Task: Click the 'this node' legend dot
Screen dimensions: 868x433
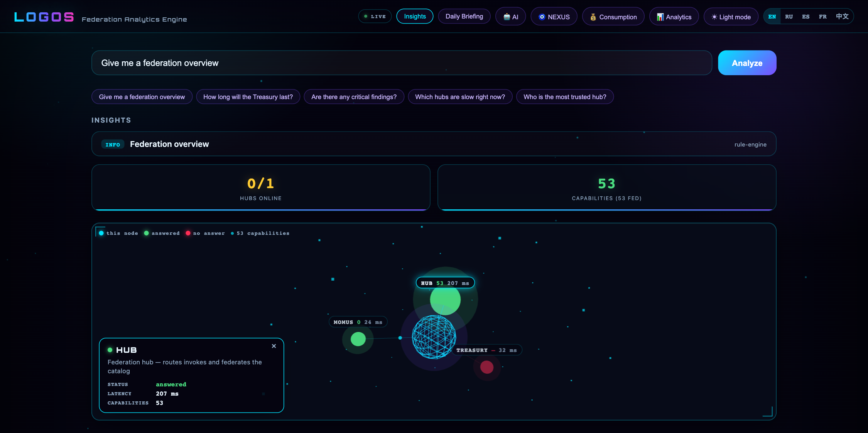Action: tap(101, 233)
